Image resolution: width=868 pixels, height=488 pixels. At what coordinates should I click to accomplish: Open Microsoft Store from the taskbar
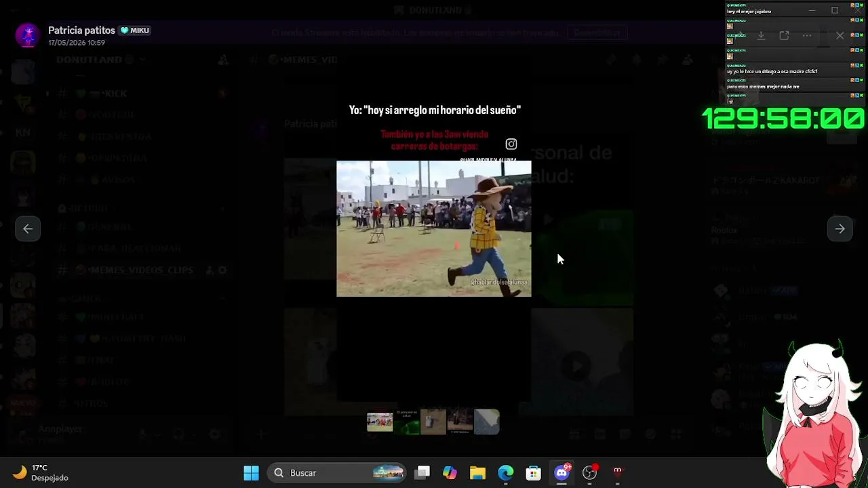click(x=534, y=473)
